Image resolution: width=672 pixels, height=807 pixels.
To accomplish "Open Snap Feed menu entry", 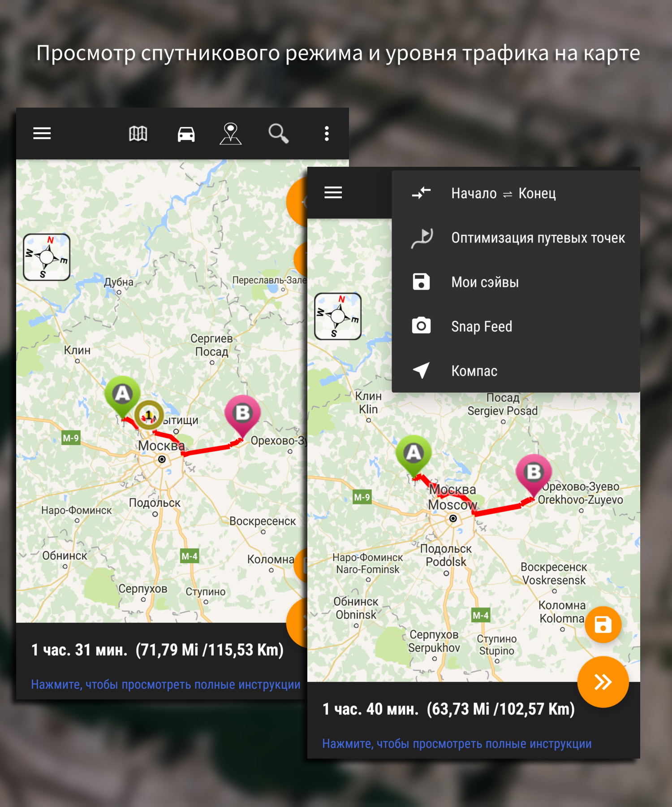I will (516, 326).
